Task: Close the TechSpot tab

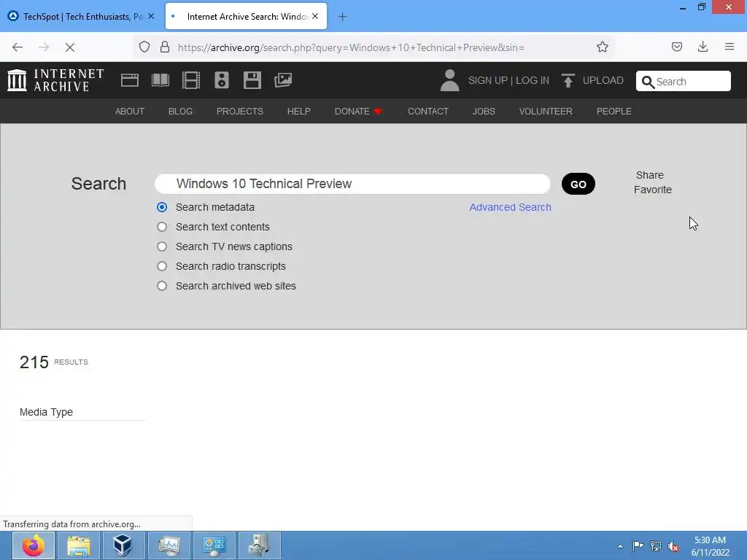Action: click(151, 16)
